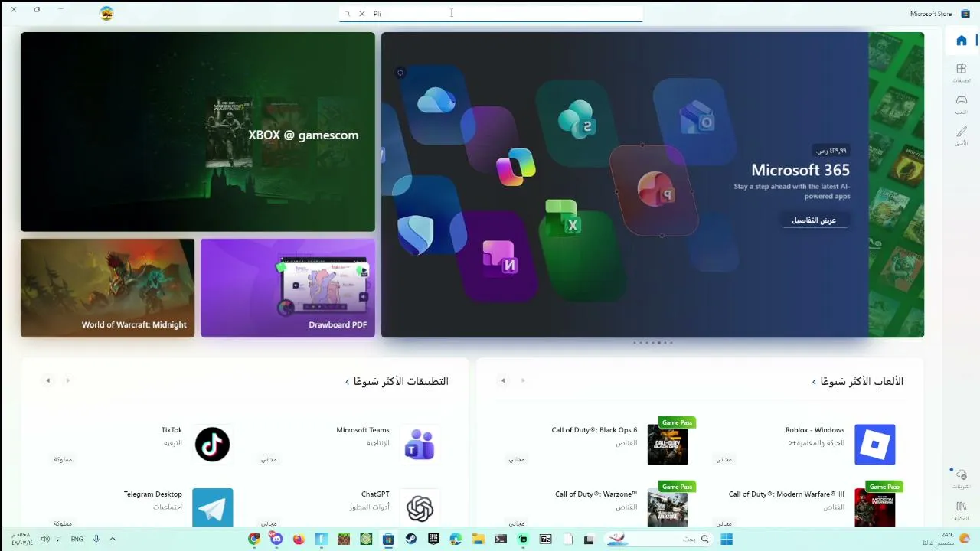Click the Game Pass badge on Black Ops 6
980x551 pixels.
(677, 422)
